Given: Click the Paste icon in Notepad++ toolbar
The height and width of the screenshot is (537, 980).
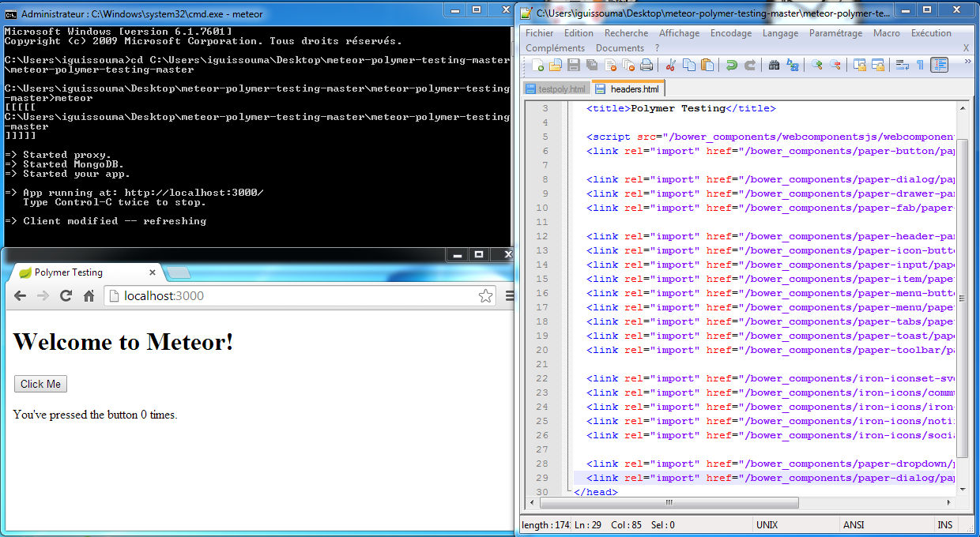Looking at the screenshot, I should 707,65.
